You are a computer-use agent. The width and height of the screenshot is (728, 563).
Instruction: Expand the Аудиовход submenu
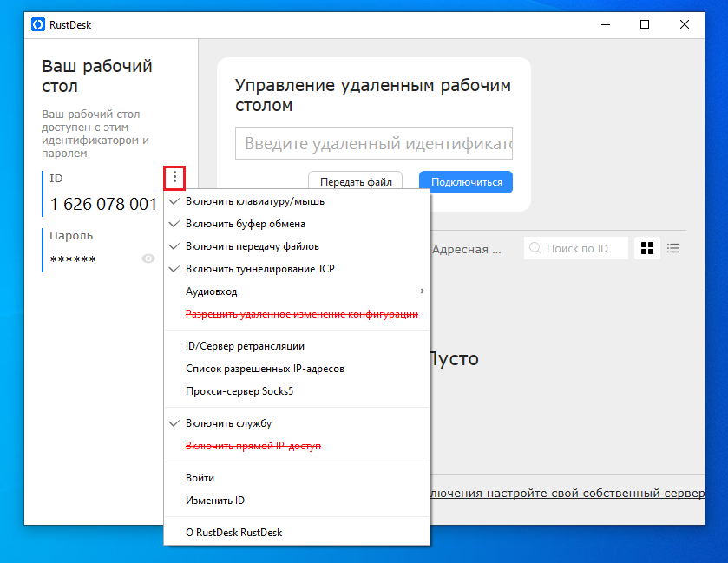(x=297, y=291)
